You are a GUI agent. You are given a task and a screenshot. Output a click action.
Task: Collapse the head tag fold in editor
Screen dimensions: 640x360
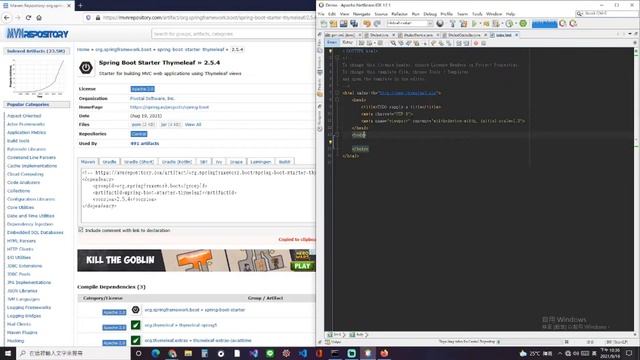337,100
